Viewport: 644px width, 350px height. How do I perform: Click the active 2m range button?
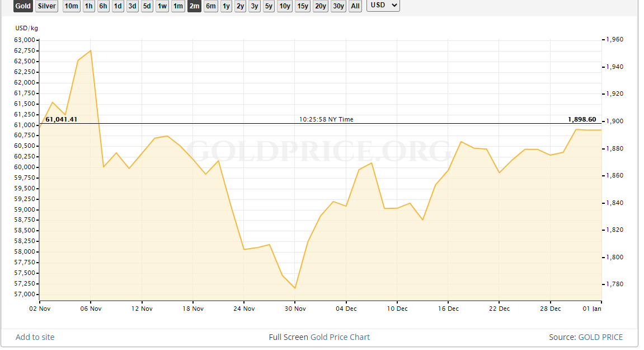(194, 6)
